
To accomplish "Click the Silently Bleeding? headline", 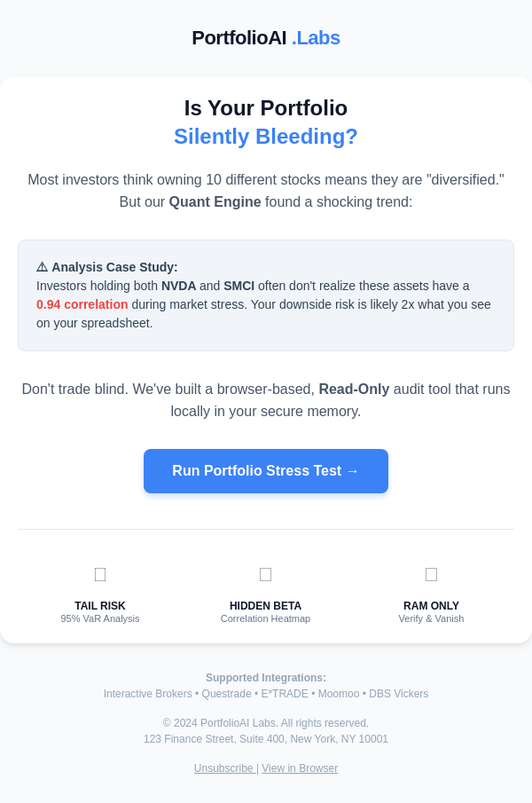I will [266, 137].
